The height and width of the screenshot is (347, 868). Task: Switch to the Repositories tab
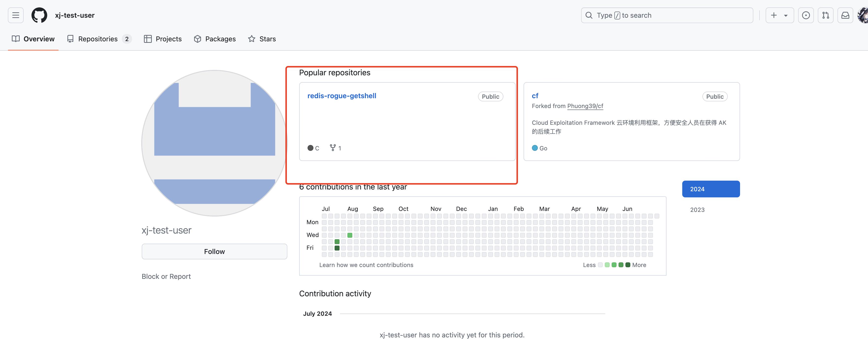tap(98, 39)
